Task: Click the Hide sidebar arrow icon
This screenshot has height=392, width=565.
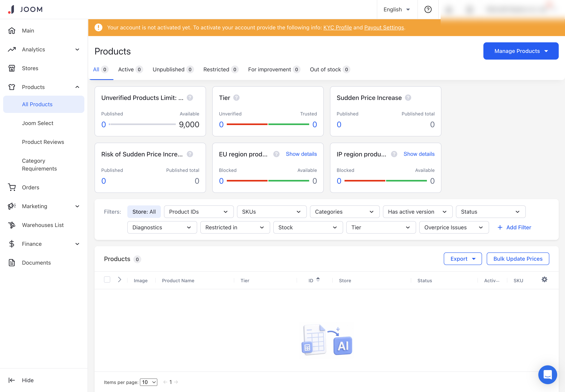Action: point(12,380)
